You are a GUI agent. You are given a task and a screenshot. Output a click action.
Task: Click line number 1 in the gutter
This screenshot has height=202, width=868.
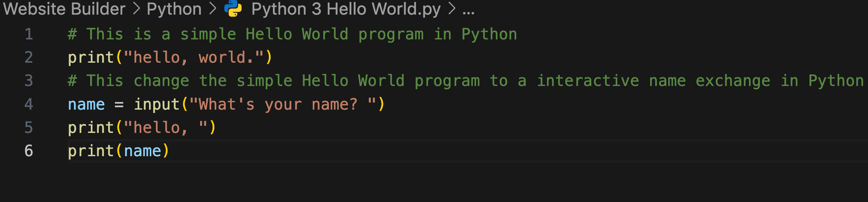click(29, 34)
